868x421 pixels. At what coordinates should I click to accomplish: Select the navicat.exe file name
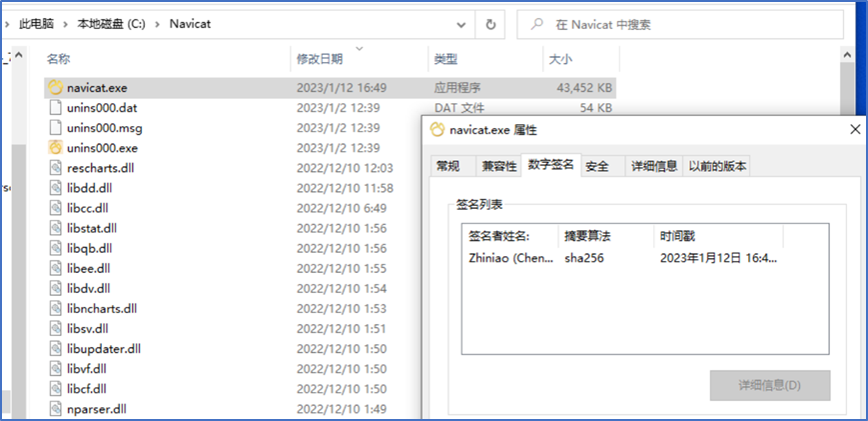98,88
